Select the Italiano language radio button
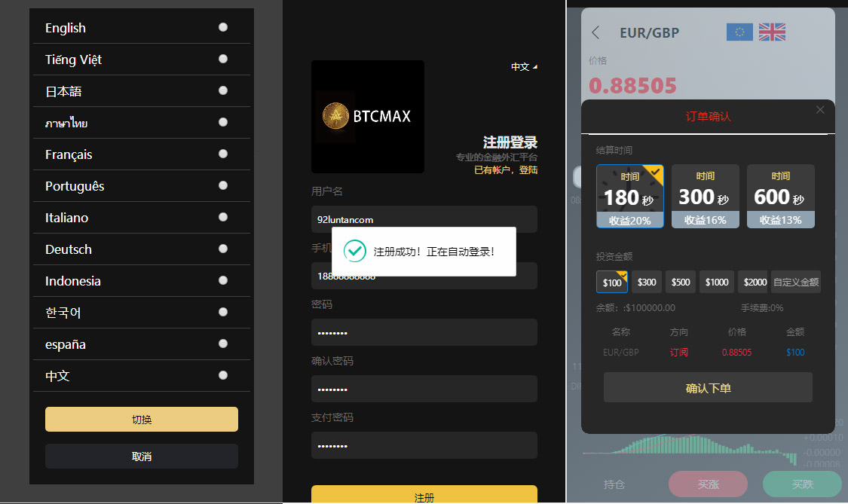The image size is (848, 504). point(223,217)
